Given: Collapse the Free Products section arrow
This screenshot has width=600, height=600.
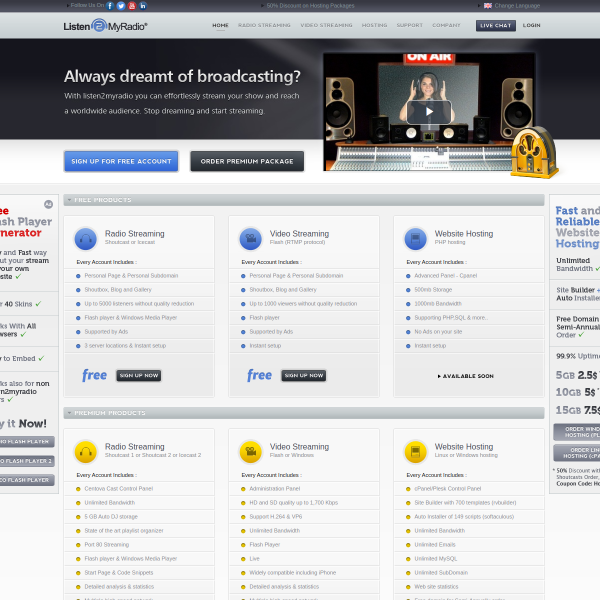Looking at the screenshot, I should [x=69, y=200].
